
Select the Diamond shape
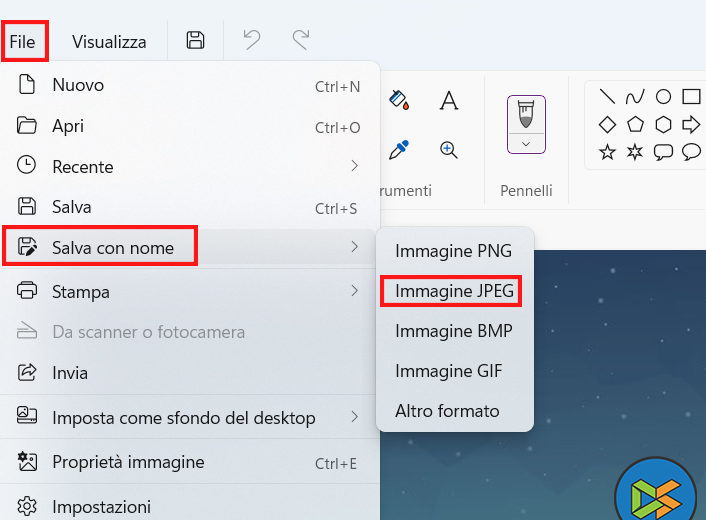point(607,124)
